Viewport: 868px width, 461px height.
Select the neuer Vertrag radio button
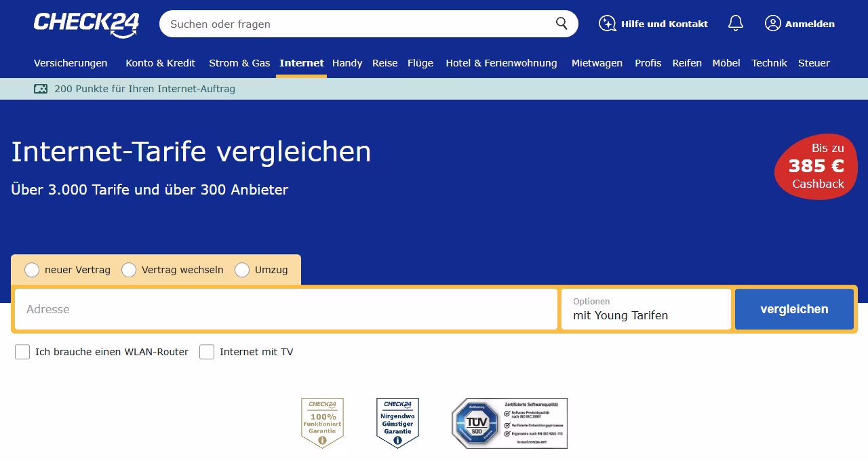(32, 270)
